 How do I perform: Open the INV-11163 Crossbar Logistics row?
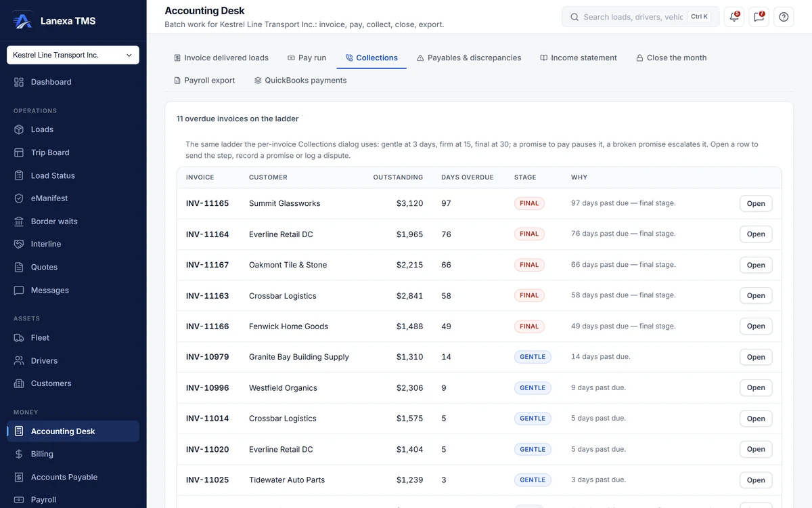pos(756,296)
